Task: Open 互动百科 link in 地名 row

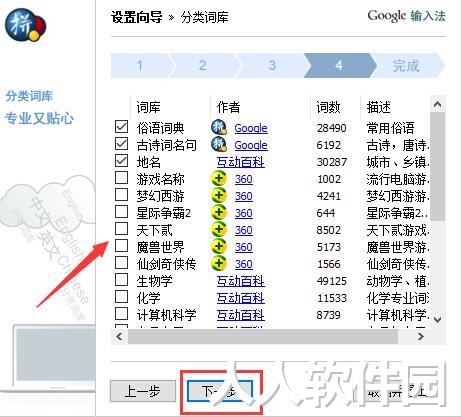Action: pyautogui.click(x=241, y=162)
